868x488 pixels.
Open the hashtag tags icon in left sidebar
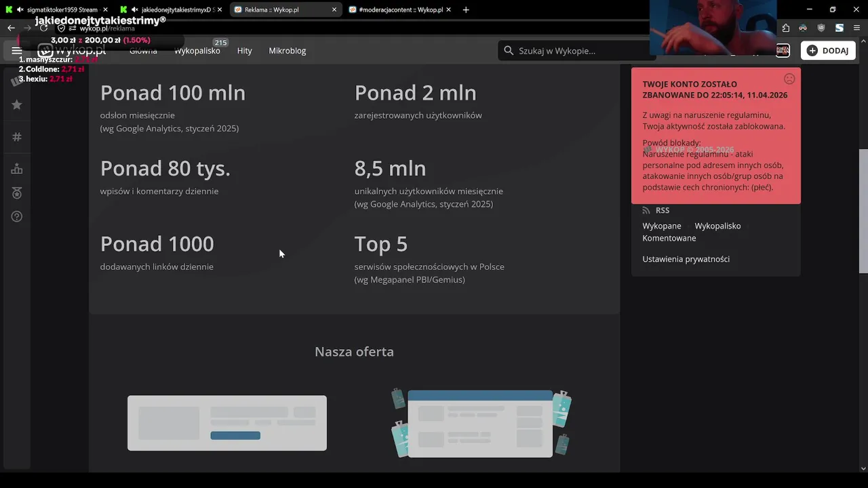point(17,137)
